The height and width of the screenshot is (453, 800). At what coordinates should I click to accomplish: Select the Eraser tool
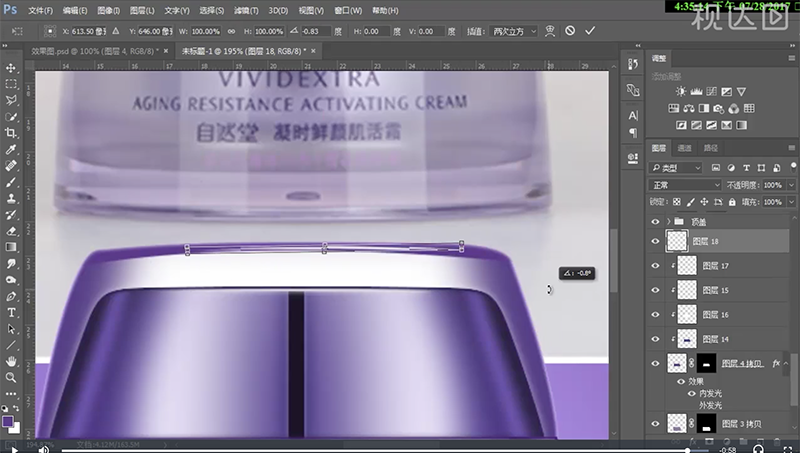tap(11, 231)
